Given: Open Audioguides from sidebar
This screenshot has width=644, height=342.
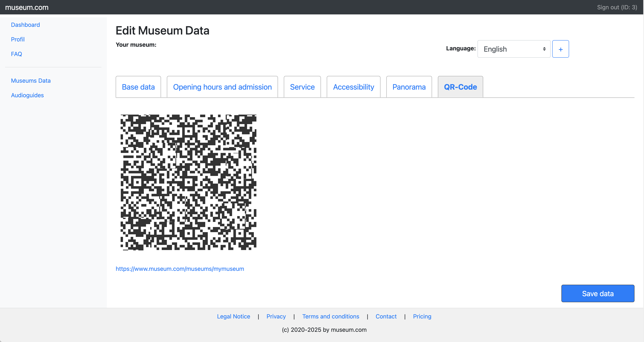Looking at the screenshot, I should pos(27,95).
